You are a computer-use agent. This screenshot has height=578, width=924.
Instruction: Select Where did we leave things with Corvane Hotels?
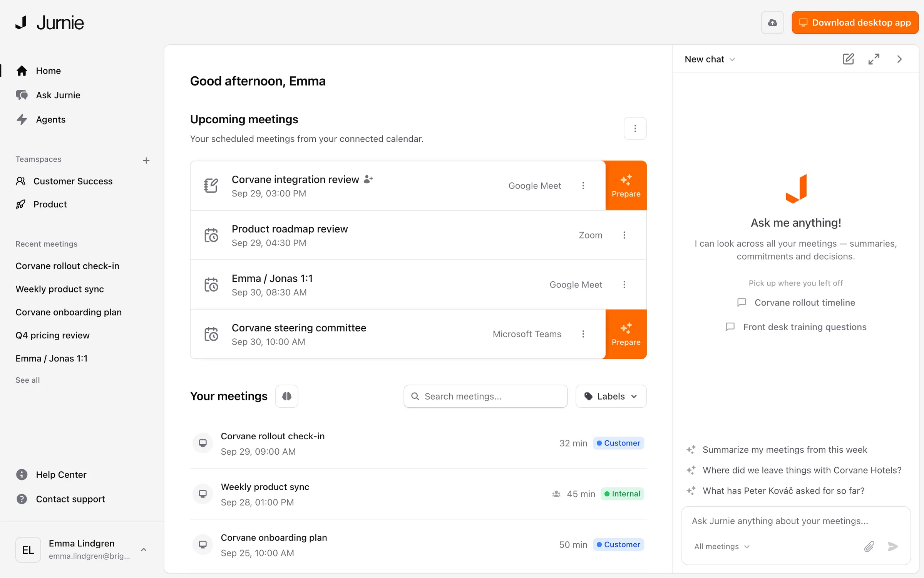pyautogui.click(x=794, y=470)
